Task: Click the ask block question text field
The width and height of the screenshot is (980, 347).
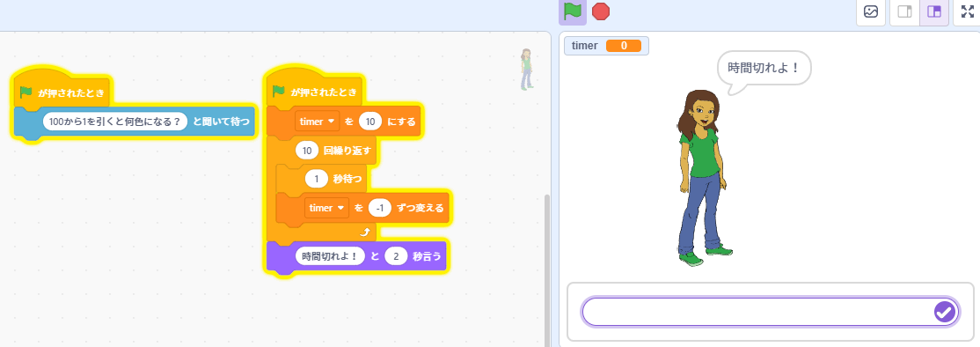Action: coord(115,122)
